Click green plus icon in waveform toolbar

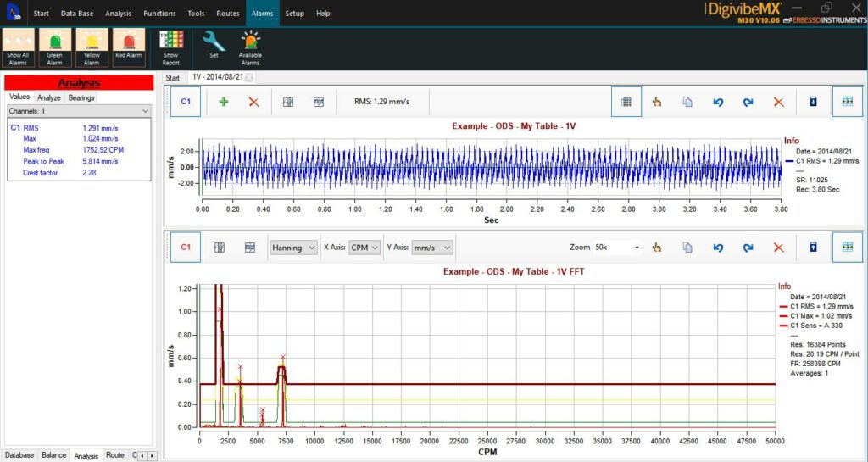coord(224,102)
